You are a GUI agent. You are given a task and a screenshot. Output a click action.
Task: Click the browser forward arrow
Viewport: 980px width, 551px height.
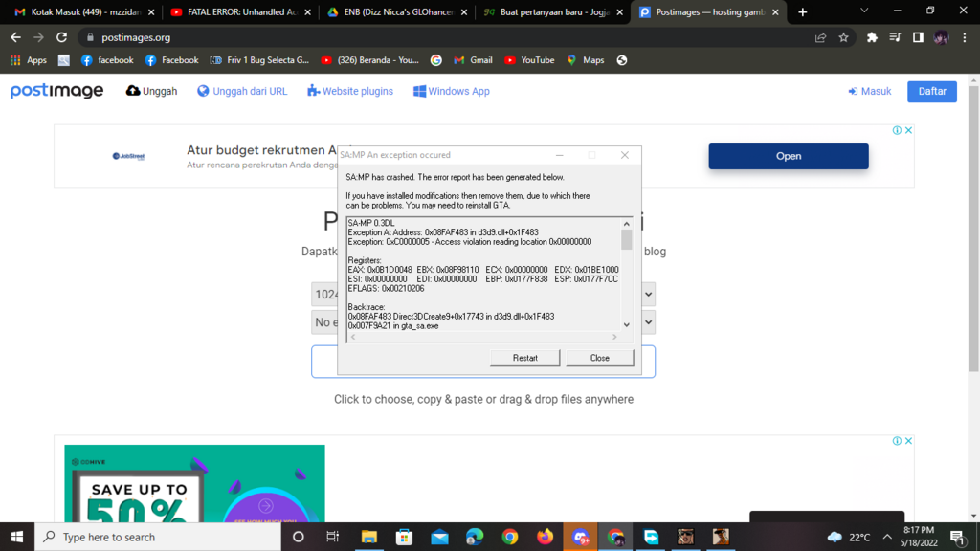(38, 37)
